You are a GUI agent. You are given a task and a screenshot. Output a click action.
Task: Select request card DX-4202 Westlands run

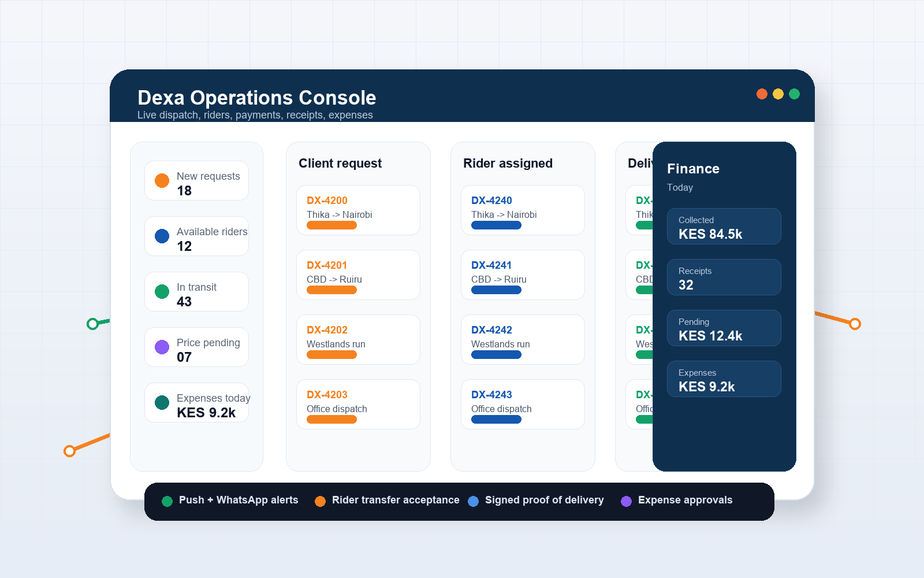tap(358, 339)
